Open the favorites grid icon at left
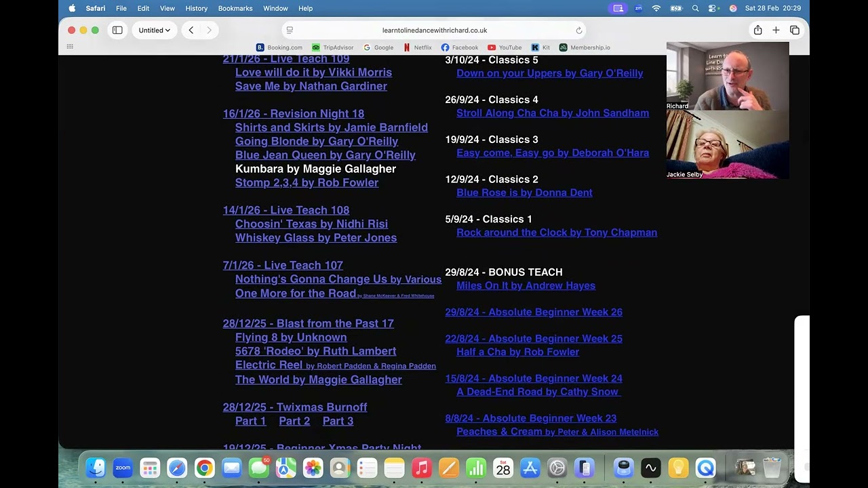Image resolution: width=868 pixels, height=488 pixels. tap(70, 47)
